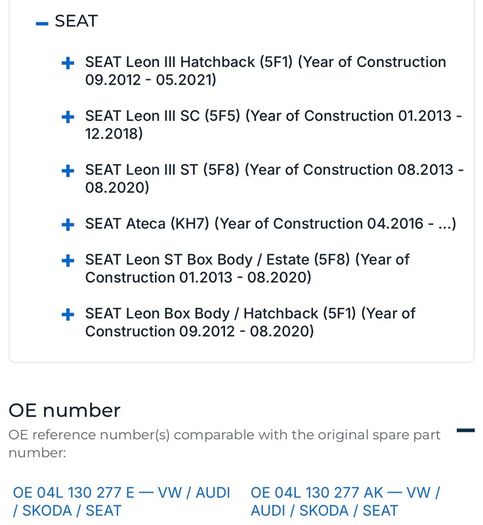This screenshot has height=525, width=483.
Task: Expand SEAT Leon III ST (5F8) entry
Action: pos(68,171)
